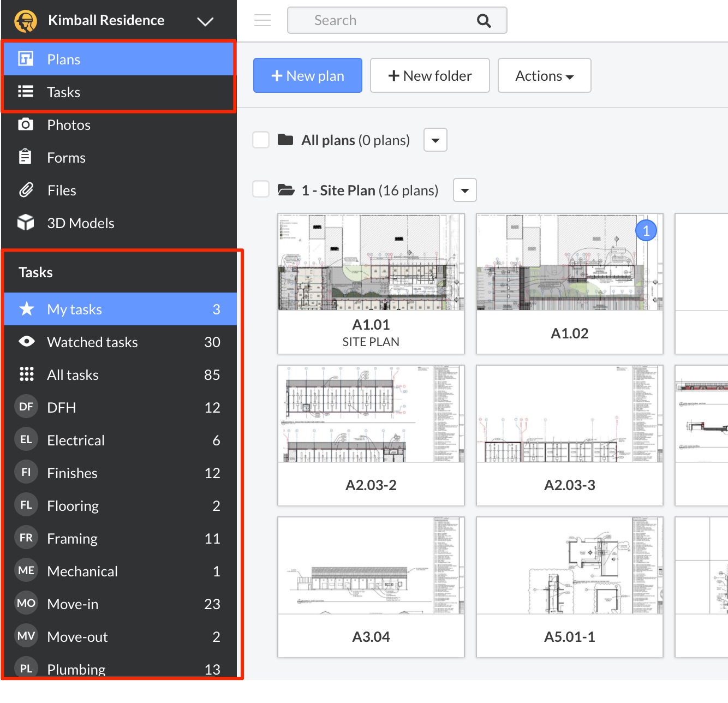This screenshot has height=703, width=728.
Task: Select My tasks in the sidebar
Action: click(x=74, y=309)
